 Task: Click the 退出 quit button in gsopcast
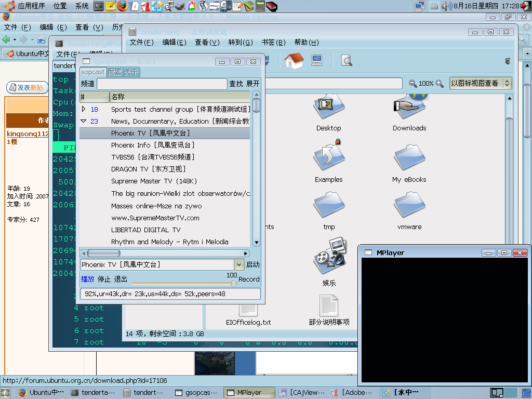point(121,279)
